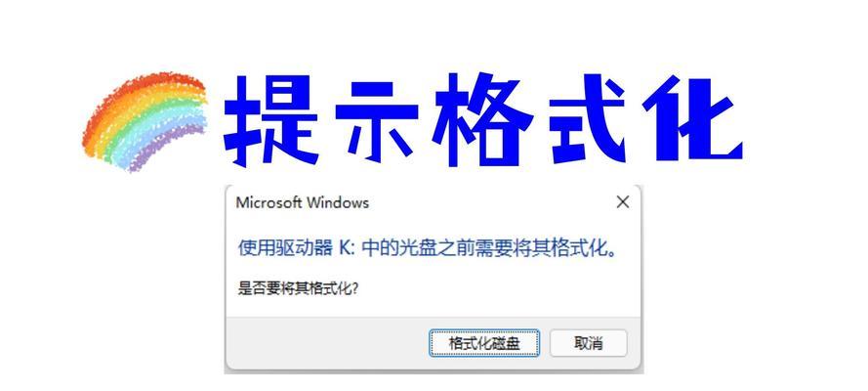The image size is (868, 391).
Task: Click the 格式化磁盘 button
Action: click(x=484, y=343)
